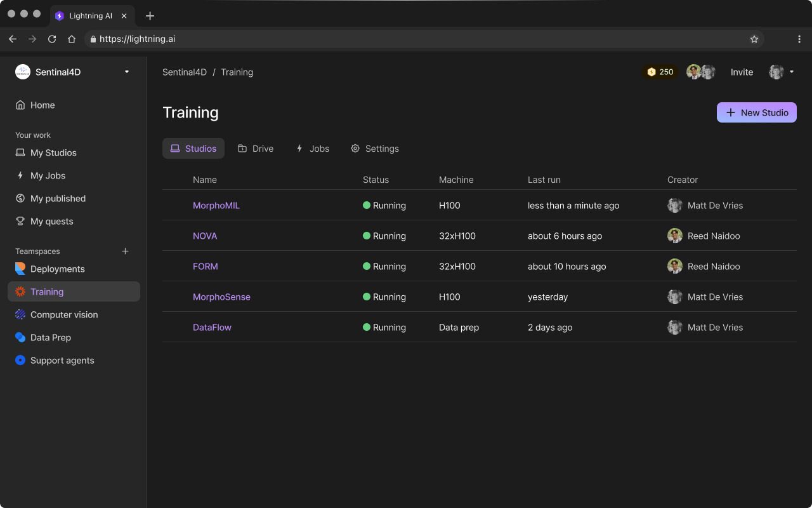Open the NOVA studio
812x508 pixels.
point(205,236)
